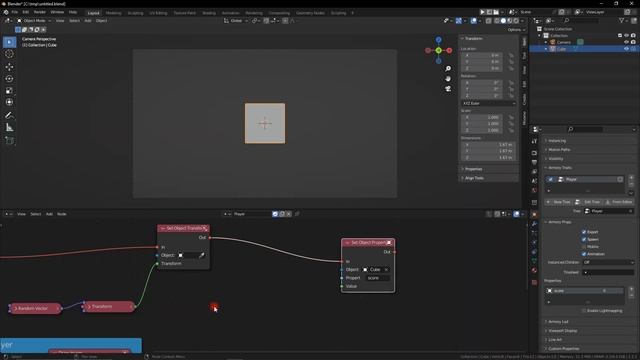This screenshot has width=640, height=360.
Task: Click the Location X value field
Action: pyautogui.click(x=483, y=55)
